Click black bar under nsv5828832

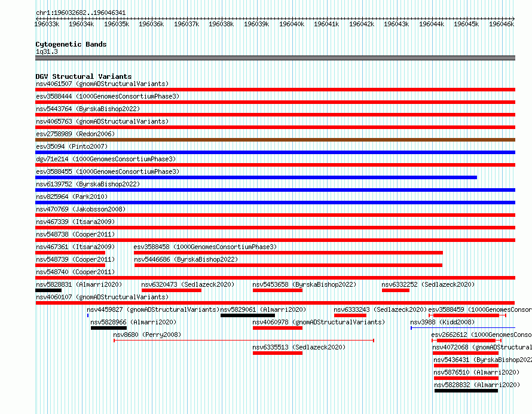coord(466,391)
